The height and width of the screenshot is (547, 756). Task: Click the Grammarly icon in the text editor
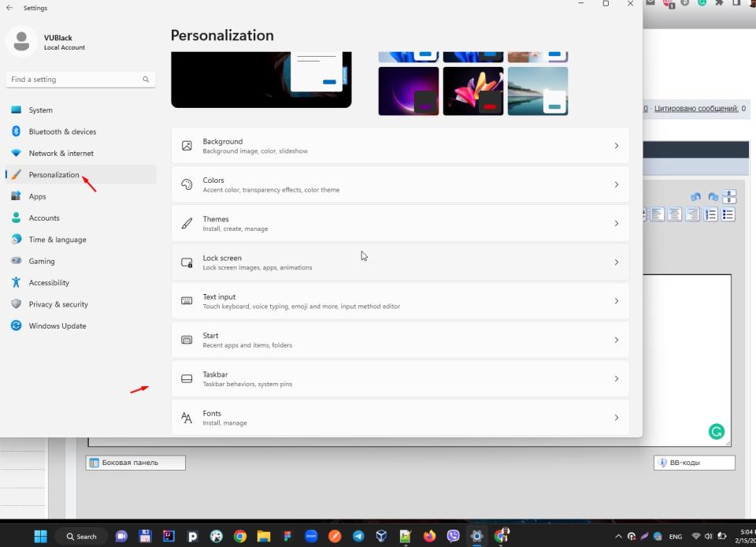coord(716,431)
